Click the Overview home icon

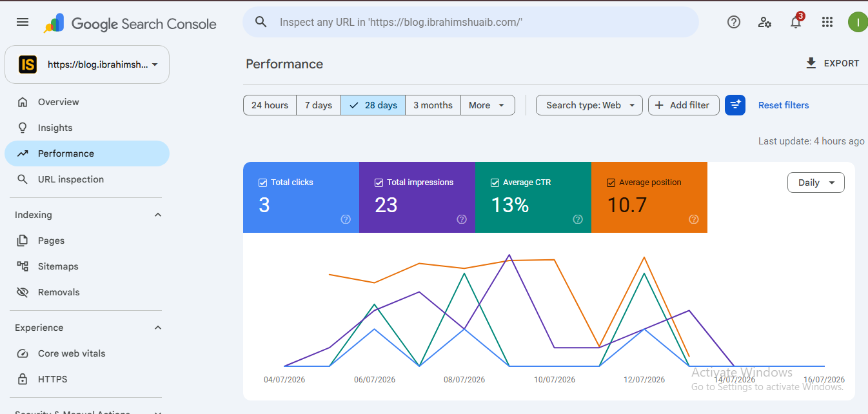pyautogui.click(x=23, y=102)
